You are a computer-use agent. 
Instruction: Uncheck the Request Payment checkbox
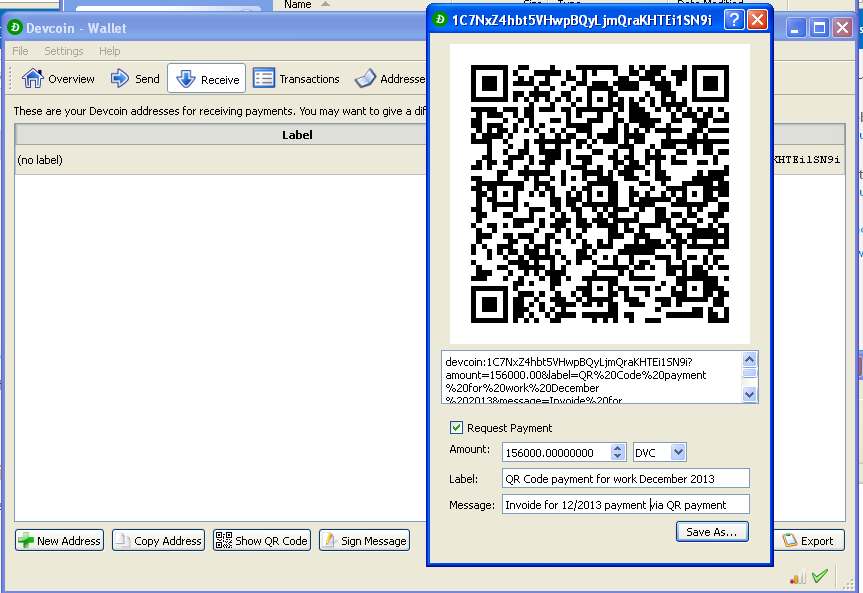456,427
